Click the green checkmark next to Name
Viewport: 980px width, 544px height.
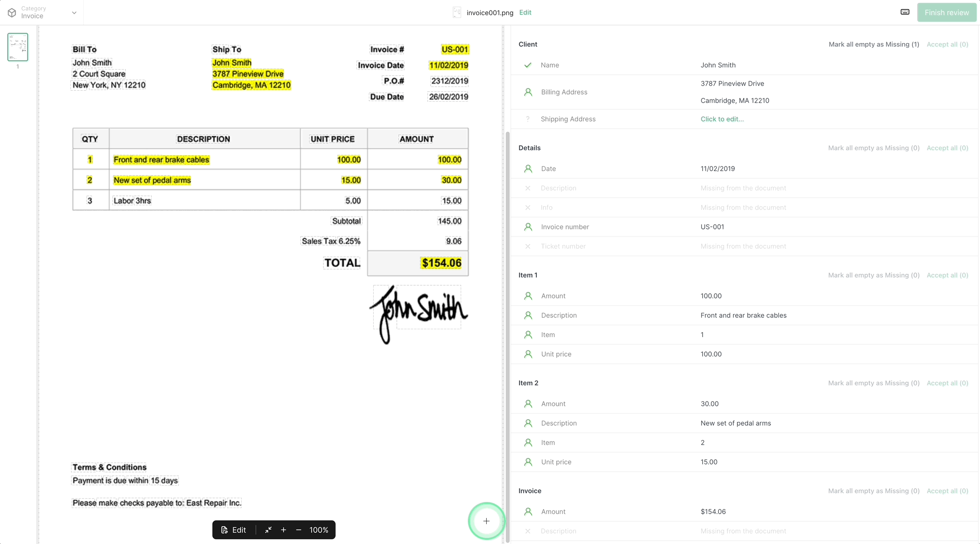click(x=528, y=65)
